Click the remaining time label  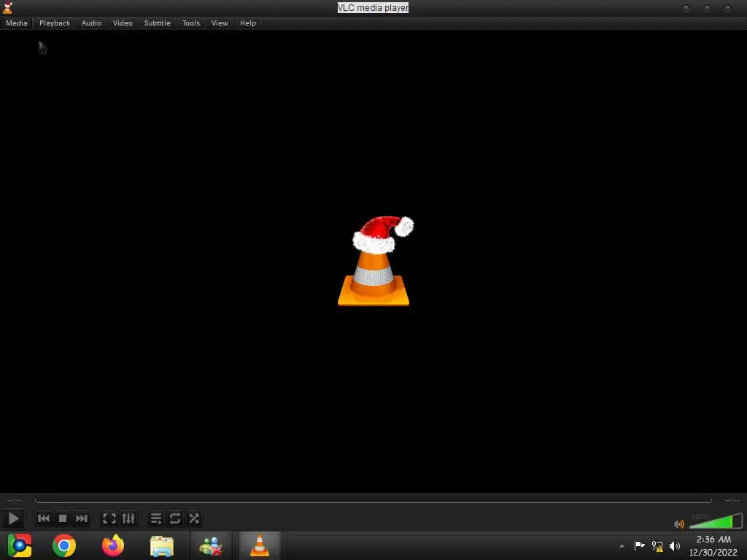[x=732, y=500]
